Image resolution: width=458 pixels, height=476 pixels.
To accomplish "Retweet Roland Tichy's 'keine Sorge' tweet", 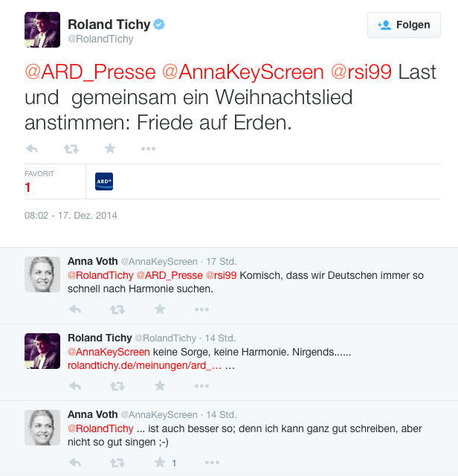I will click(117, 386).
